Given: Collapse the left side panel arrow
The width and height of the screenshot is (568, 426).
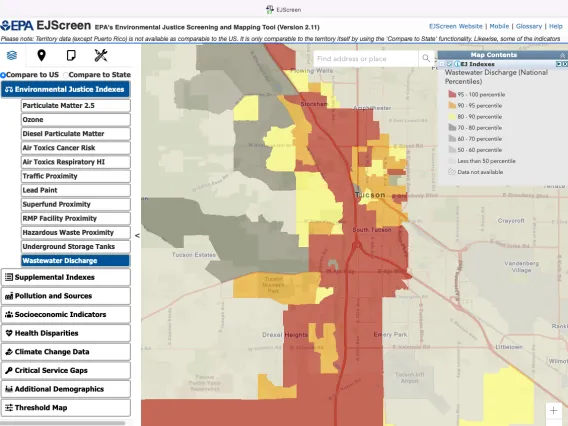Looking at the screenshot, I should 137,235.
